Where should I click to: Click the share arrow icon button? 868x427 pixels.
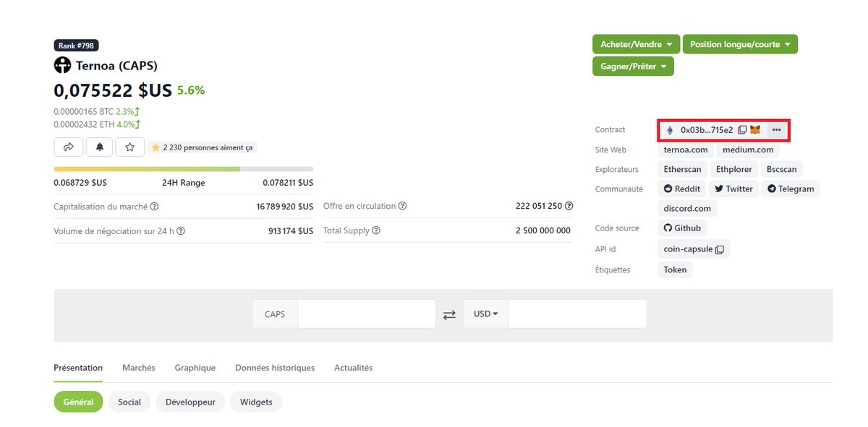point(69,147)
